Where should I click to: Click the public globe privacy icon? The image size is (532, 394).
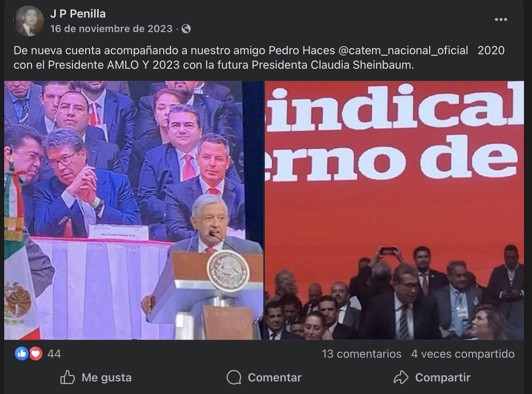coord(186,29)
